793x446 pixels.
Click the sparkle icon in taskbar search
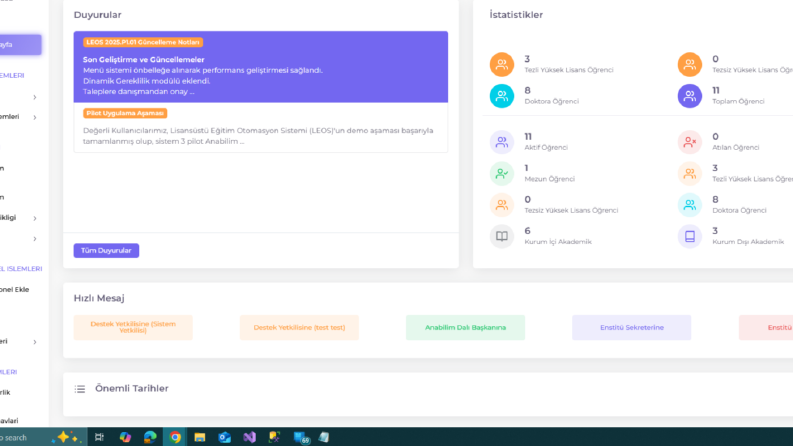coord(66,437)
